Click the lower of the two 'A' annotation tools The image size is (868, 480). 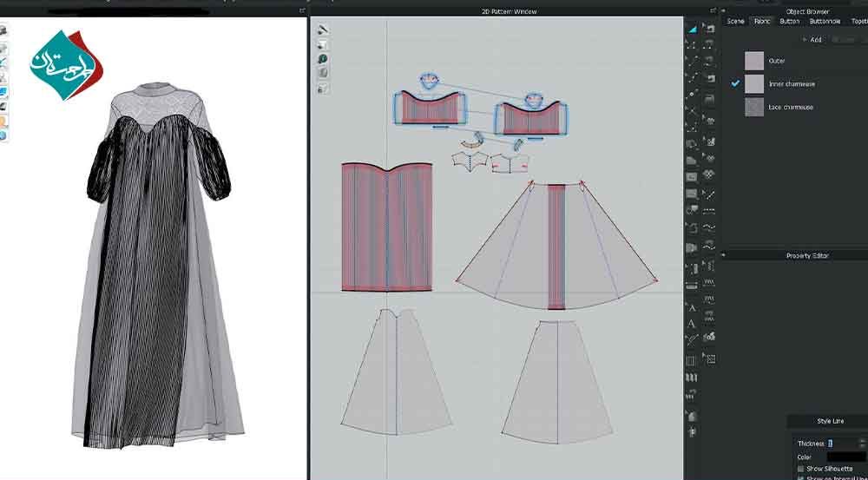pyautogui.click(x=692, y=323)
